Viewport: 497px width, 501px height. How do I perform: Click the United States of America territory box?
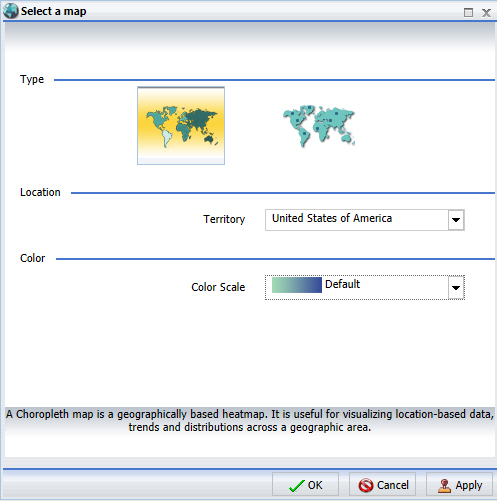tap(365, 220)
